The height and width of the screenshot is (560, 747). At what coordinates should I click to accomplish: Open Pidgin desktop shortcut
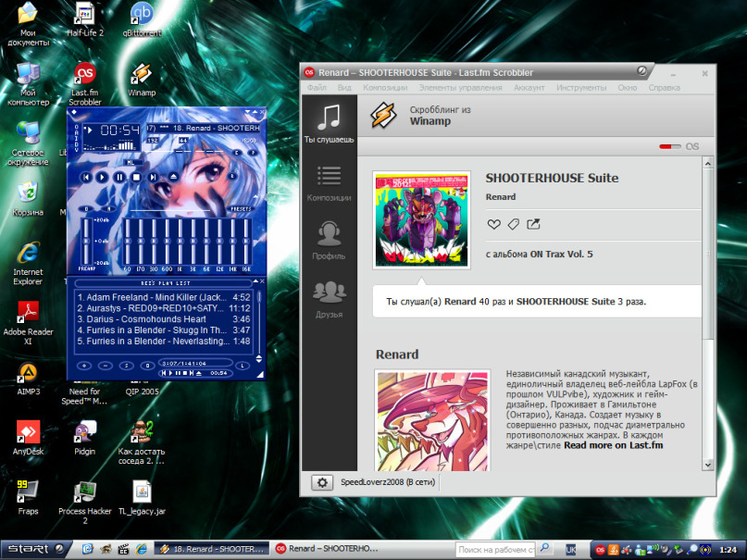(85, 438)
